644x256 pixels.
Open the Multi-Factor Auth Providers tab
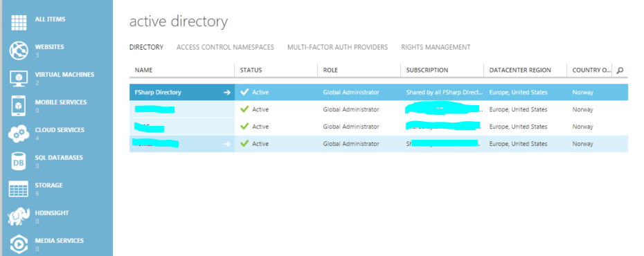(338, 47)
